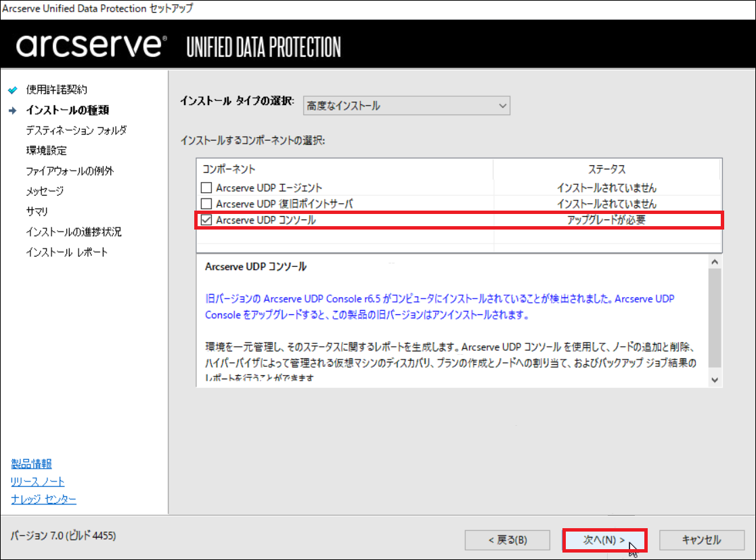Select the メッセージ step

point(45,191)
